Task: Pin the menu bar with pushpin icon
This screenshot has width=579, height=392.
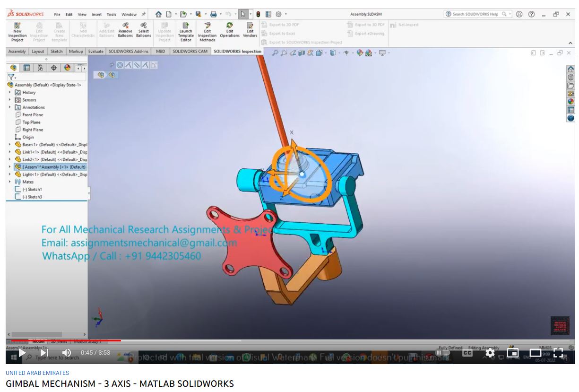Action: (144, 14)
